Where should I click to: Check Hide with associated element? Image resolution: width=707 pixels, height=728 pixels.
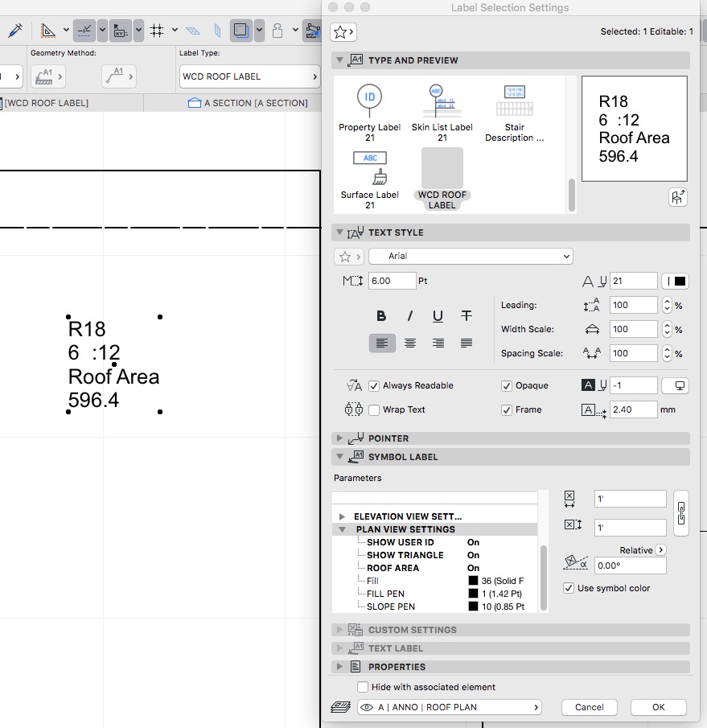(363, 687)
